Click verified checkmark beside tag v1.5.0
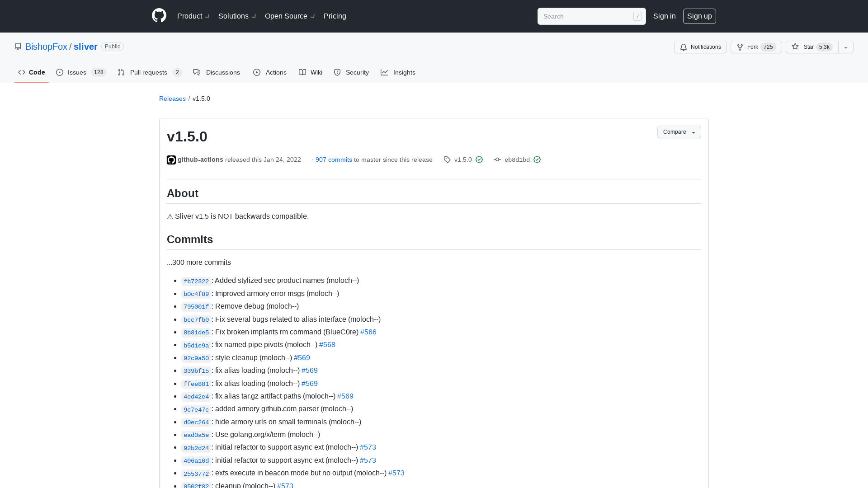Screen dimensions: 868x488 pos(479,160)
